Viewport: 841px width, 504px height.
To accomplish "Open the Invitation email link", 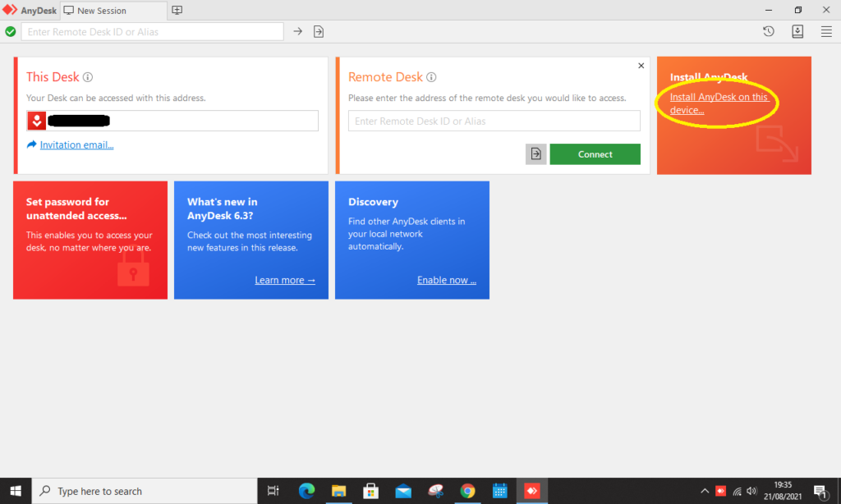I will click(x=76, y=144).
